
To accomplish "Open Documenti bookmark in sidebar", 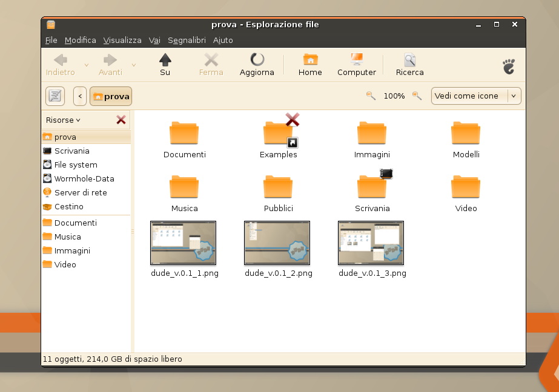I will pyautogui.click(x=86, y=223).
